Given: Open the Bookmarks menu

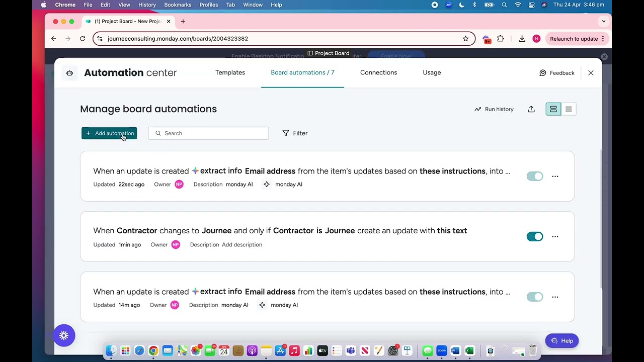Looking at the screenshot, I should [178, 5].
